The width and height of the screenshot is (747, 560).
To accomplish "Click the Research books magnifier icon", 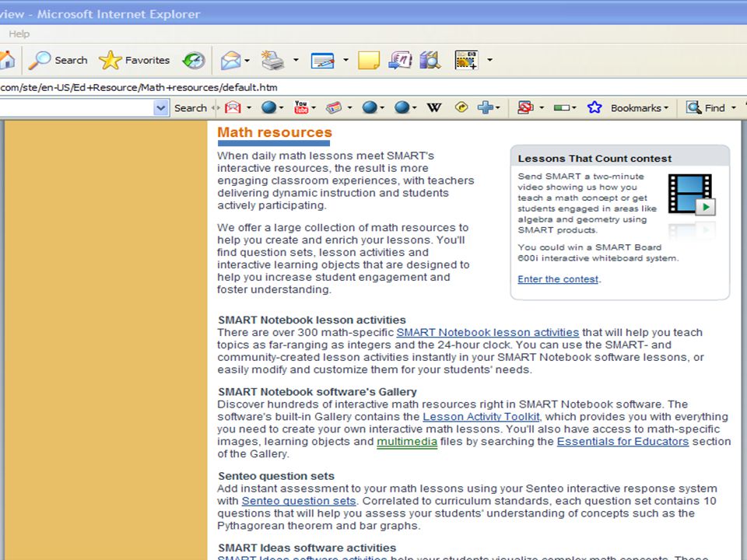I will point(430,60).
